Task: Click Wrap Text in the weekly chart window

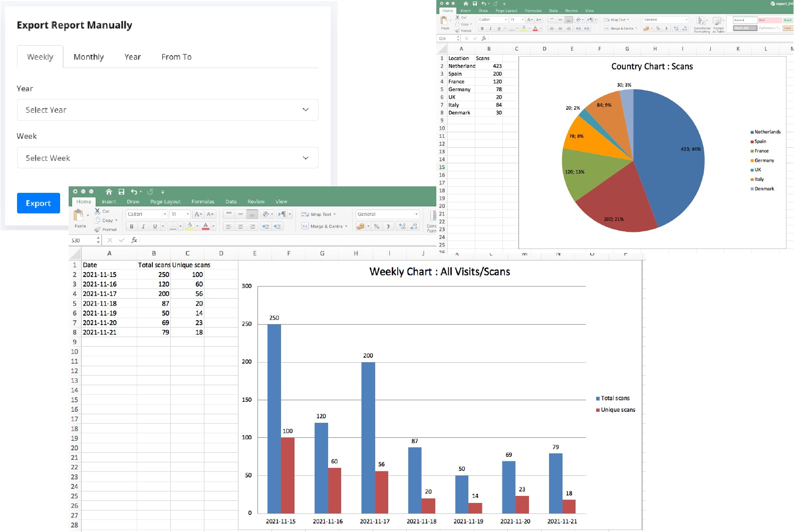Action: point(319,214)
